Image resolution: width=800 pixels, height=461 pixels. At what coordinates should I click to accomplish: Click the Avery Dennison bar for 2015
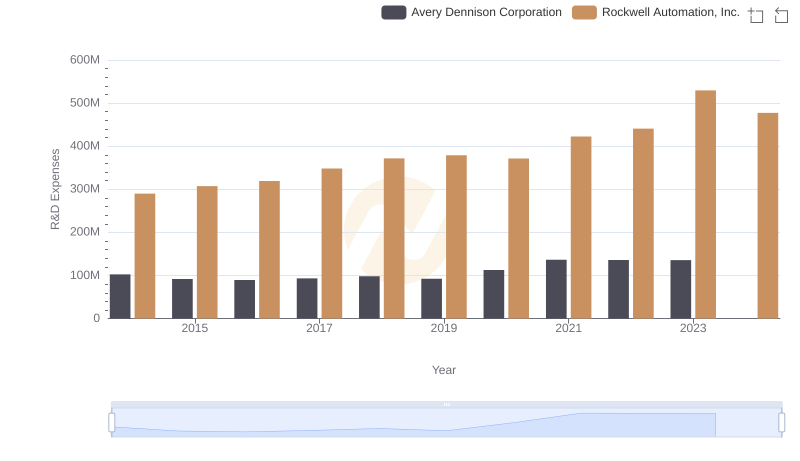182,298
